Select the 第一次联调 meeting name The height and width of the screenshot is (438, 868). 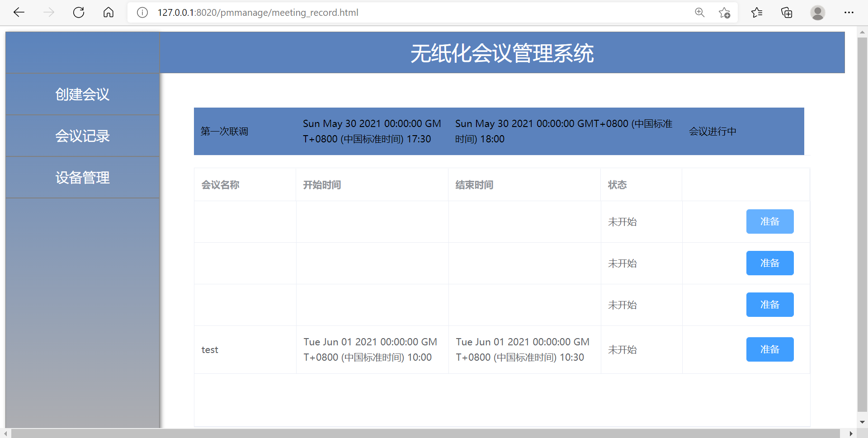coord(224,132)
